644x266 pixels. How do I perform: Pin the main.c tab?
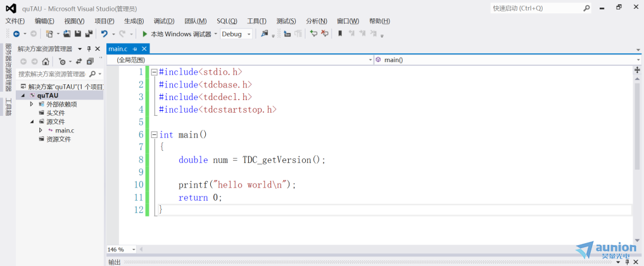135,49
